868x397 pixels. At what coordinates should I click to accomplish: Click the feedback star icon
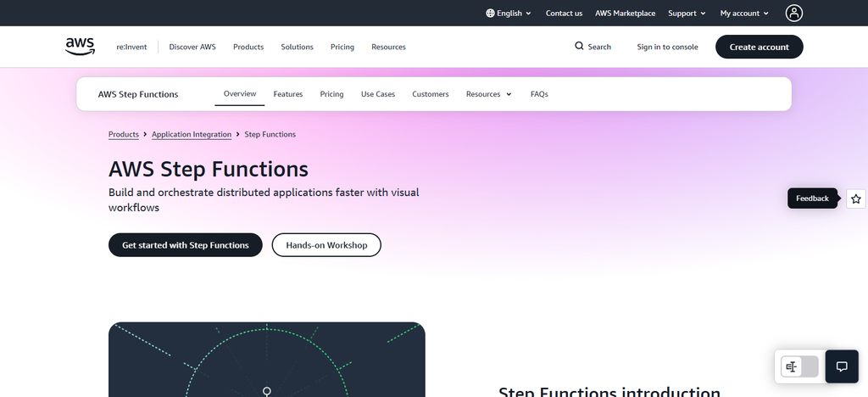tap(856, 198)
